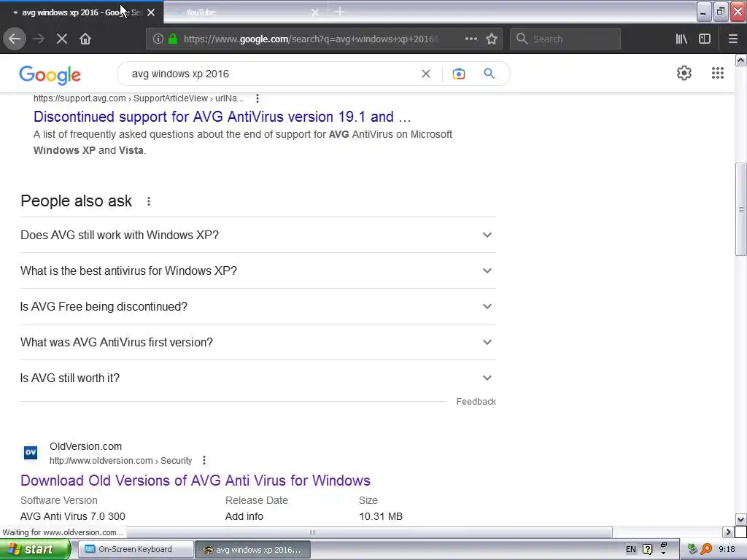Viewport: 747px width, 560px height.
Task: Open options for support.avg.com result
Action: click(x=258, y=98)
